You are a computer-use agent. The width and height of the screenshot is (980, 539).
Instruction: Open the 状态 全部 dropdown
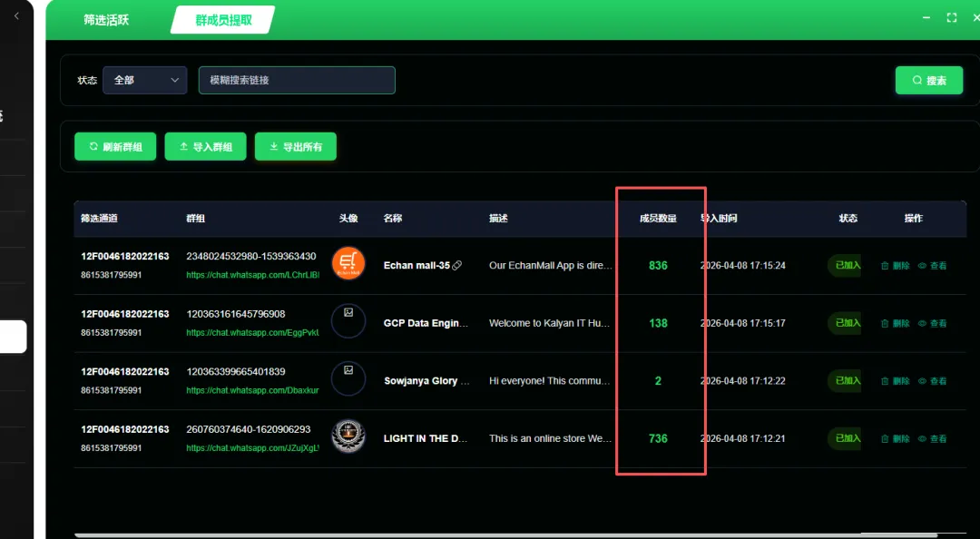click(x=144, y=80)
